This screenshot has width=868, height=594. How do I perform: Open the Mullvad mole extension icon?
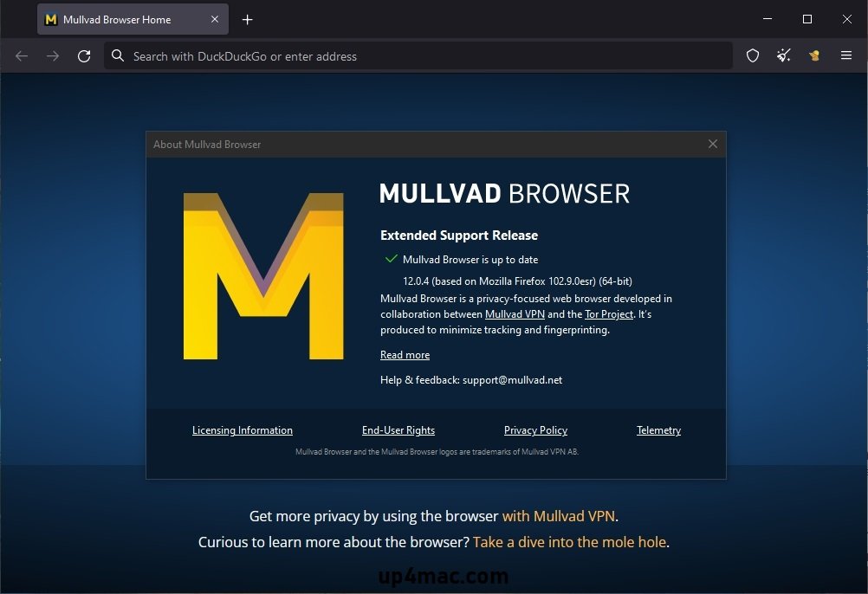coord(814,55)
